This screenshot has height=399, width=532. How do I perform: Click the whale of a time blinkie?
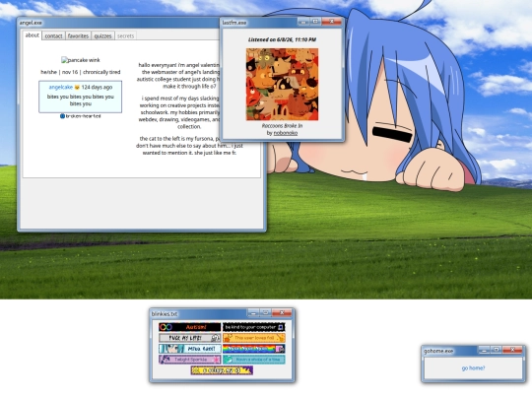point(254,360)
